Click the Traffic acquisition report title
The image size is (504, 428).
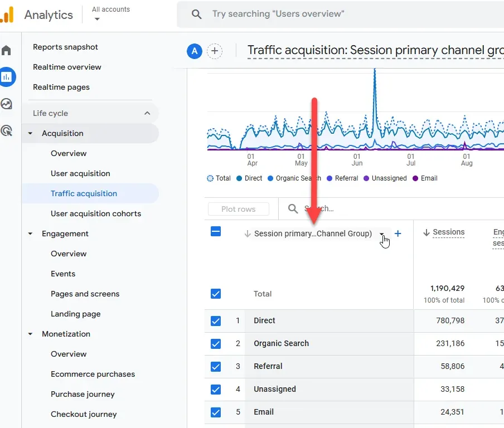tap(375, 50)
